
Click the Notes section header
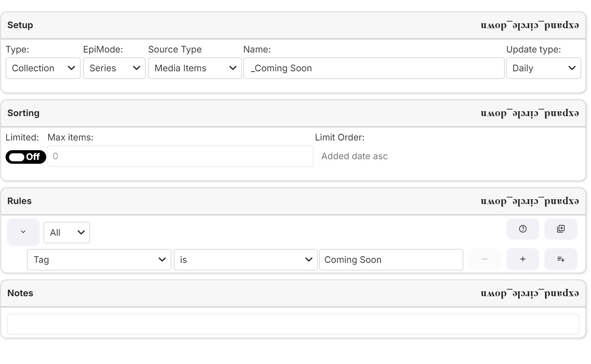20,293
